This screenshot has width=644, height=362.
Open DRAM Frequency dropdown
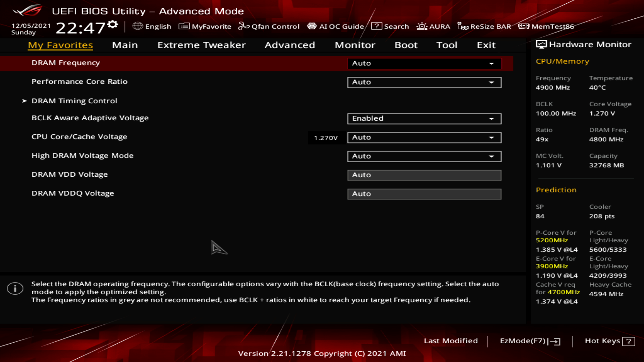click(x=424, y=63)
